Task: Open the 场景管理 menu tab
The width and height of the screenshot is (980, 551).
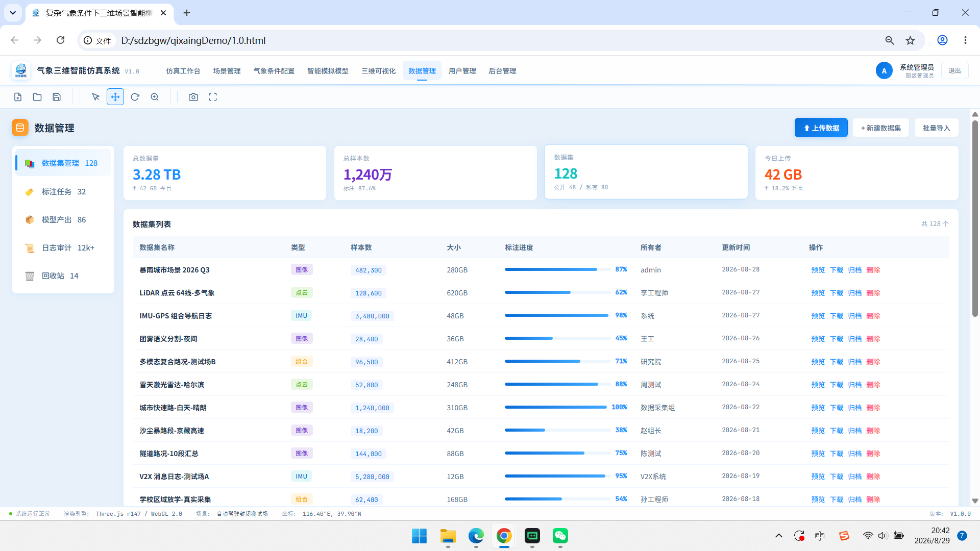Action: tap(227, 71)
